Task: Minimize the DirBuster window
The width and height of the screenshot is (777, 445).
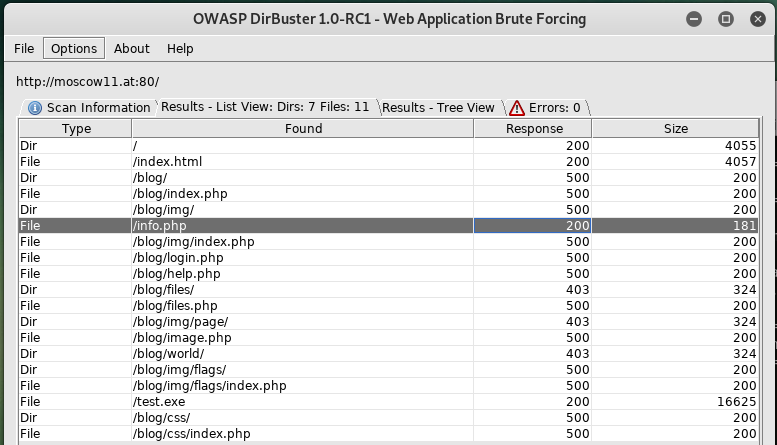Action: 694,19
